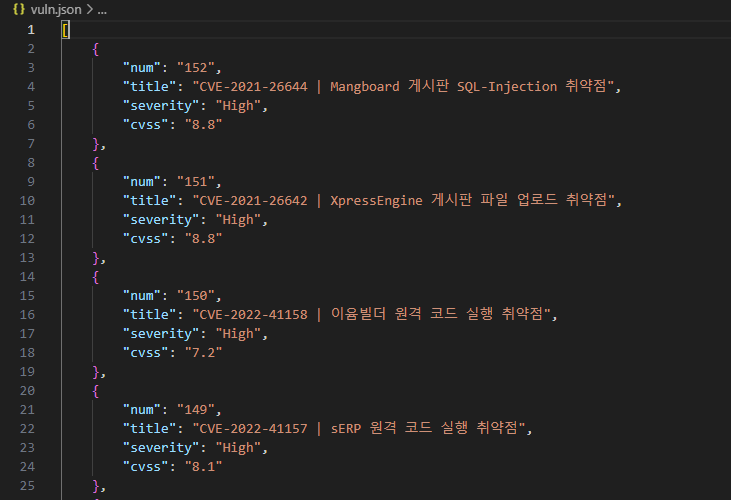Viewport: 731px width, 500px height.
Task: Click the value "150"
Action: pos(196,296)
